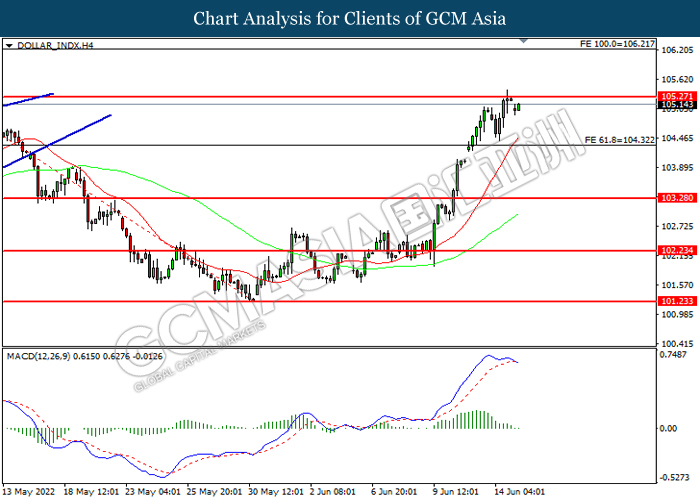
Task: Click the FE 100.0=106.217 Fibonacci label
Action: coord(617,44)
